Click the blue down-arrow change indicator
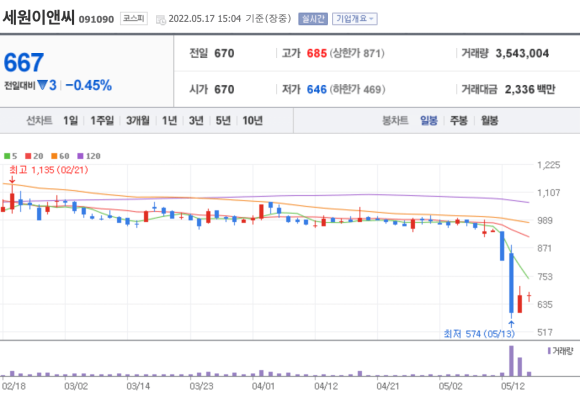The image size is (580, 397). (43, 85)
